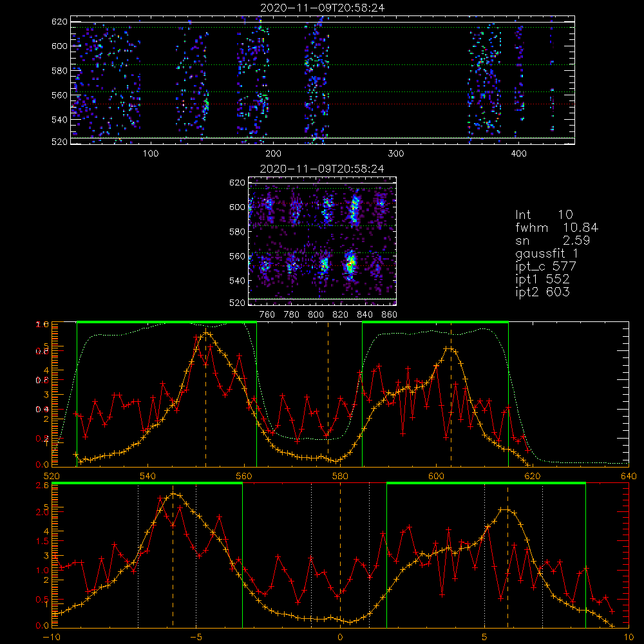Select the 'gaussfit 1' readout
This screenshot has width=644, height=644.
point(547,254)
